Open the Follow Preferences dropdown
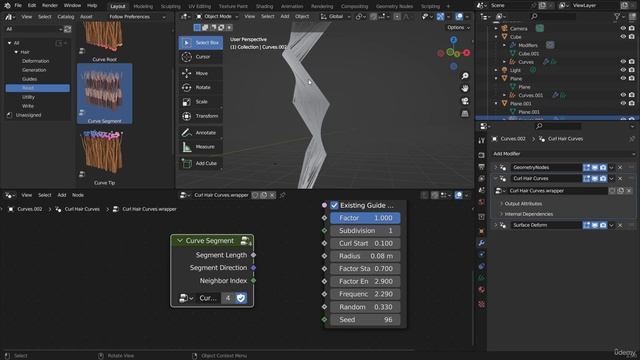 click(x=138, y=17)
